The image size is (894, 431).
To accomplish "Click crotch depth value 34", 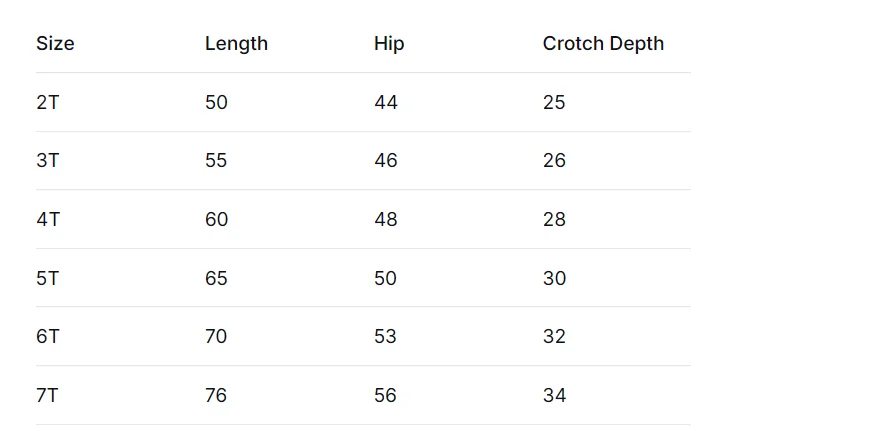I will point(554,395).
